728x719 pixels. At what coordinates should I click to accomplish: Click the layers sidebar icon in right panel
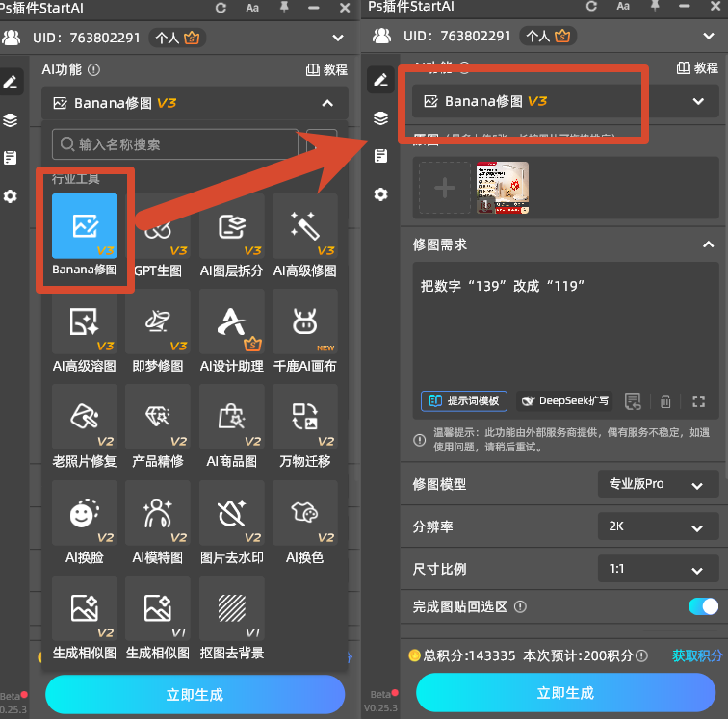pos(380,117)
